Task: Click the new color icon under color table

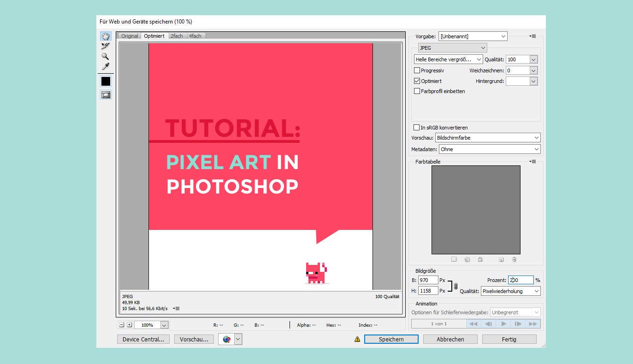Action: tap(501, 260)
